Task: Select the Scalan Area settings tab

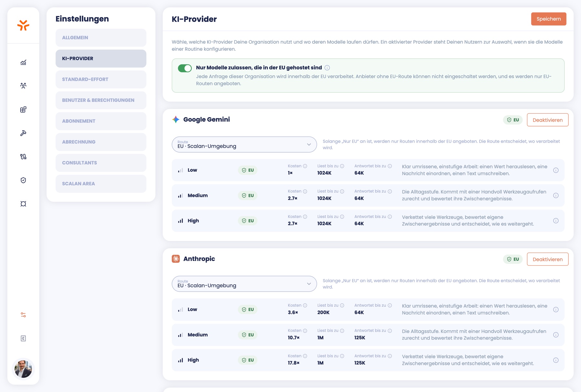Action: (101, 184)
